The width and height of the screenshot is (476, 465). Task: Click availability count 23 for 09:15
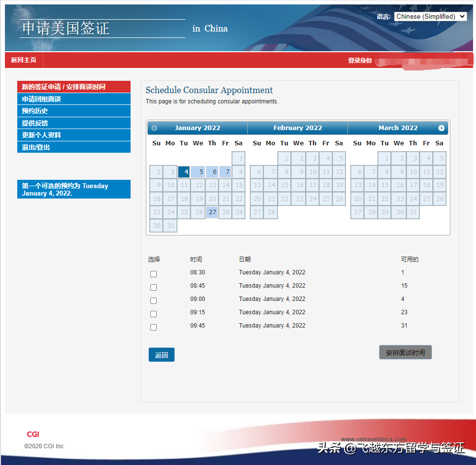click(x=404, y=312)
